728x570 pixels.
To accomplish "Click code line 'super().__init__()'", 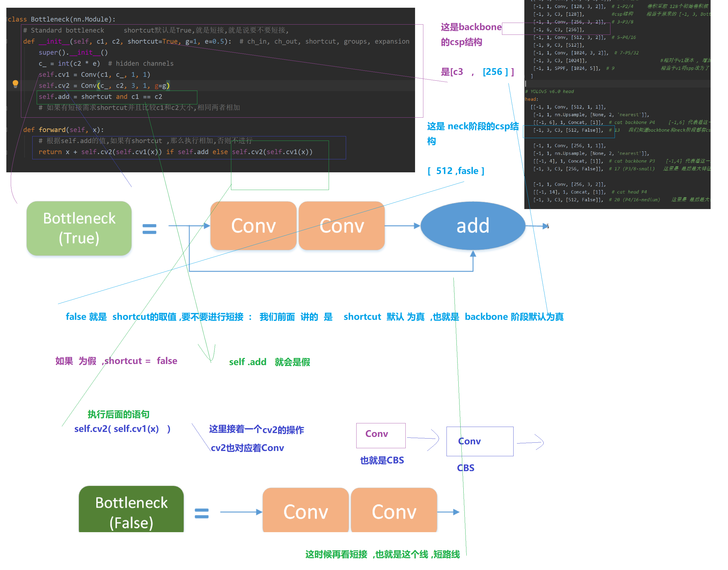I will 73,52.
